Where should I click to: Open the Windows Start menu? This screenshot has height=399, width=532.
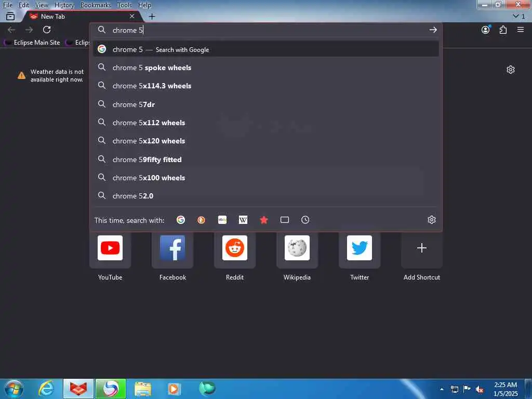[14, 389]
